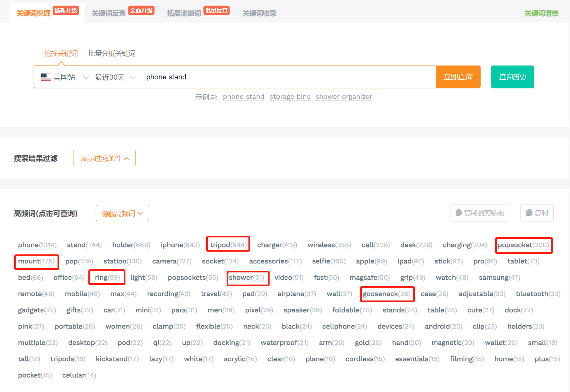Open the 拓展流量词 tab
This screenshot has width=570, height=392.
(x=184, y=14)
